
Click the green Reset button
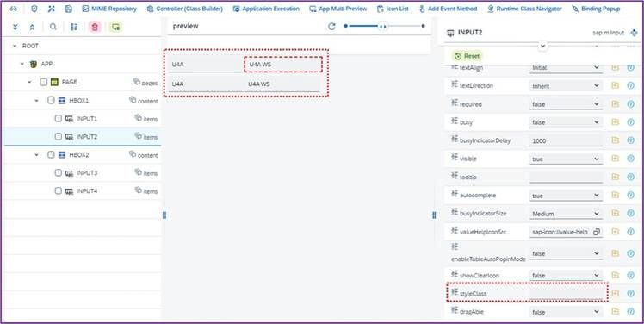tap(468, 56)
